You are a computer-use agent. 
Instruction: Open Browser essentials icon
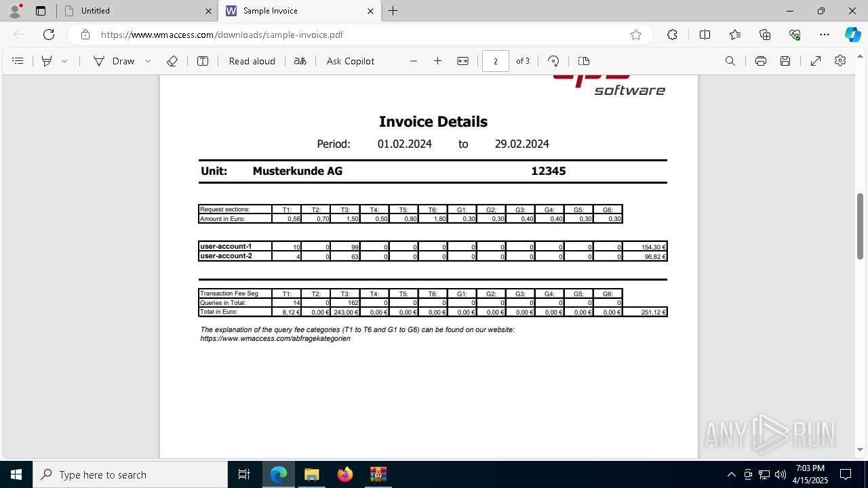point(795,35)
